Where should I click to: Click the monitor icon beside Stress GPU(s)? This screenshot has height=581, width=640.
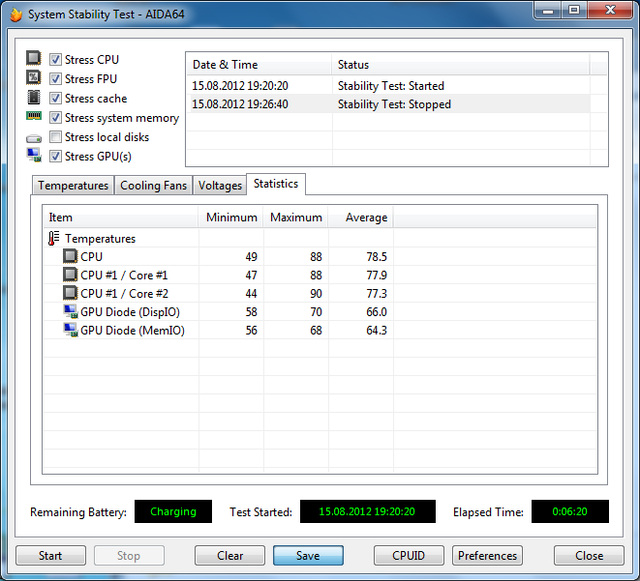pos(34,156)
